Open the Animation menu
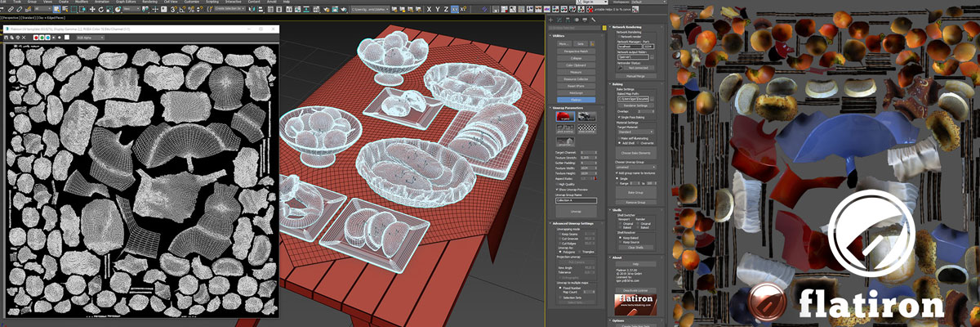 point(102,2)
